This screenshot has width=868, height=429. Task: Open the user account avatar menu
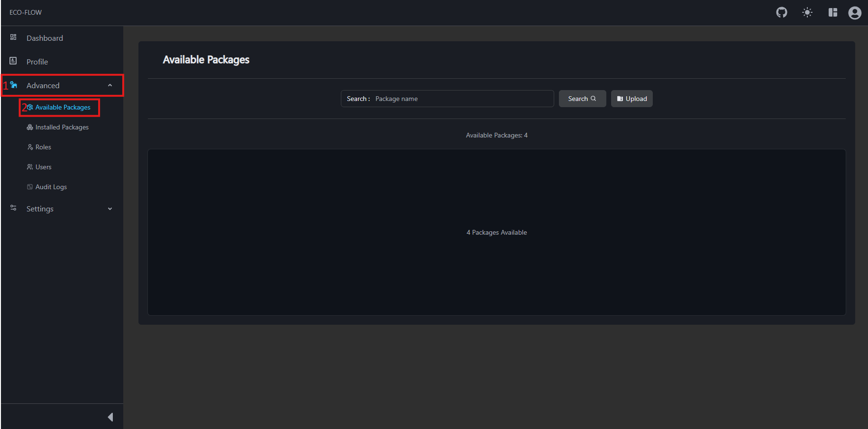pyautogui.click(x=854, y=13)
